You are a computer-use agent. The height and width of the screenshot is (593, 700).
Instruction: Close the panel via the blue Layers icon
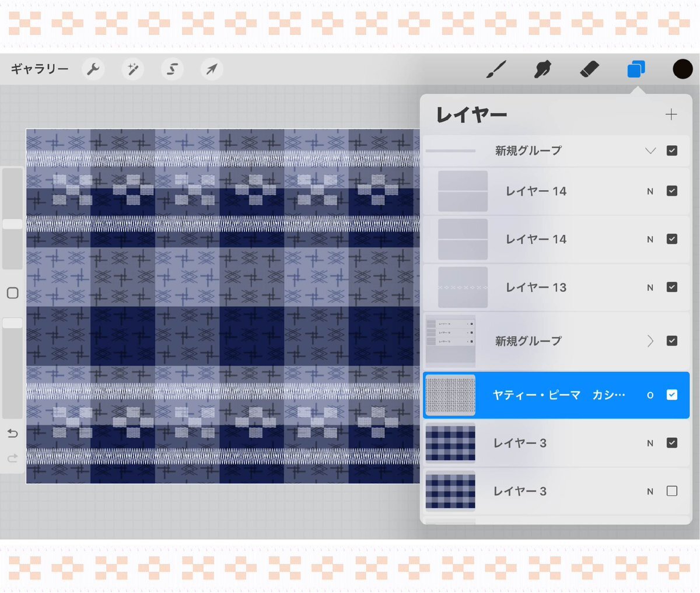636,69
